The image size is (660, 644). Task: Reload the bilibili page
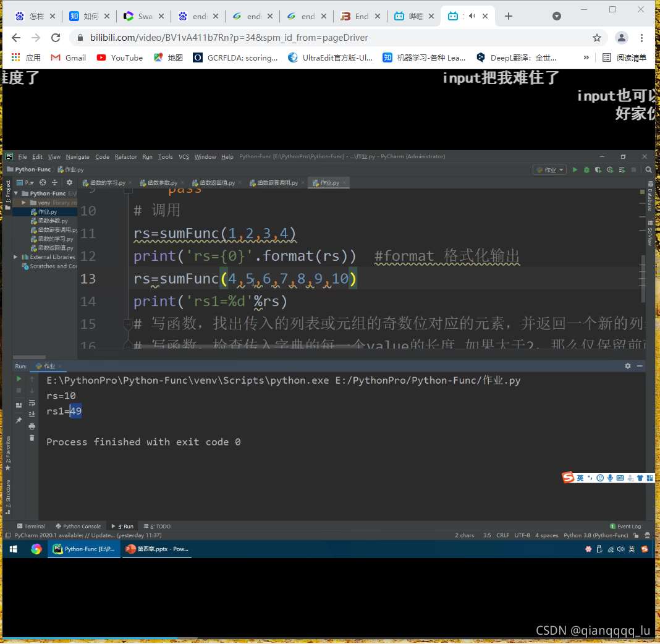[56, 38]
